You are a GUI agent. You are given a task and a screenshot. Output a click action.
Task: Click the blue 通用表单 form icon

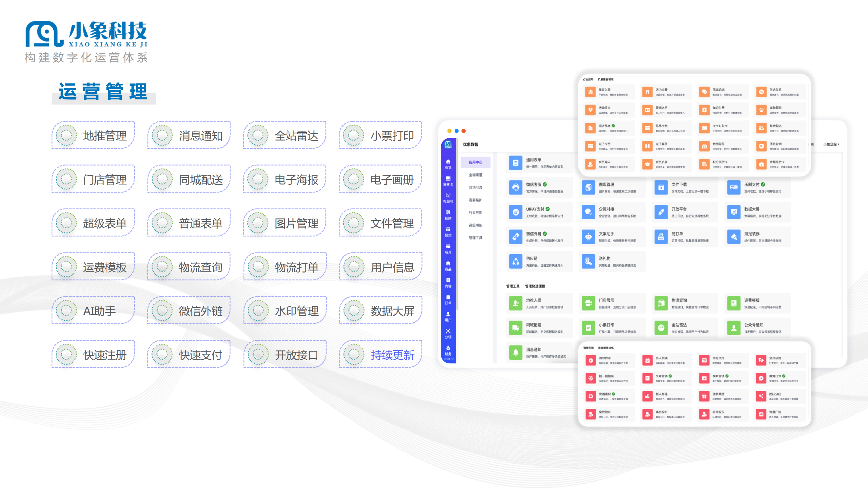(x=516, y=163)
